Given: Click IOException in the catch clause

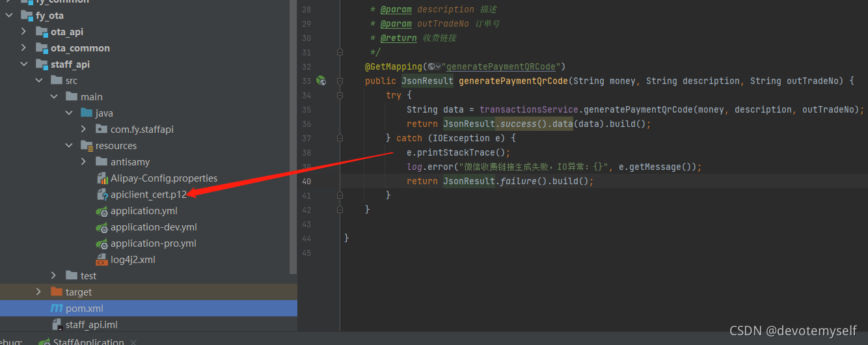Looking at the screenshot, I should (x=461, y=138).
